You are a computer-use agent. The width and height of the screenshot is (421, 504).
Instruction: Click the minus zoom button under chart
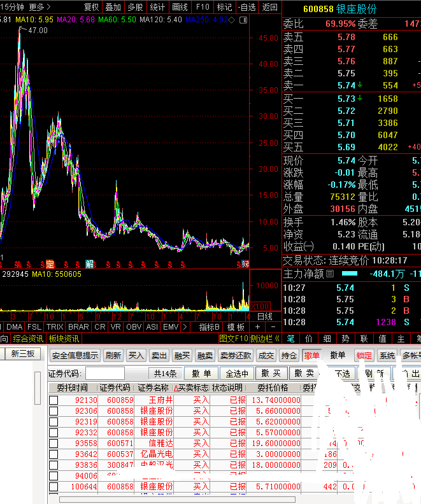273,327
